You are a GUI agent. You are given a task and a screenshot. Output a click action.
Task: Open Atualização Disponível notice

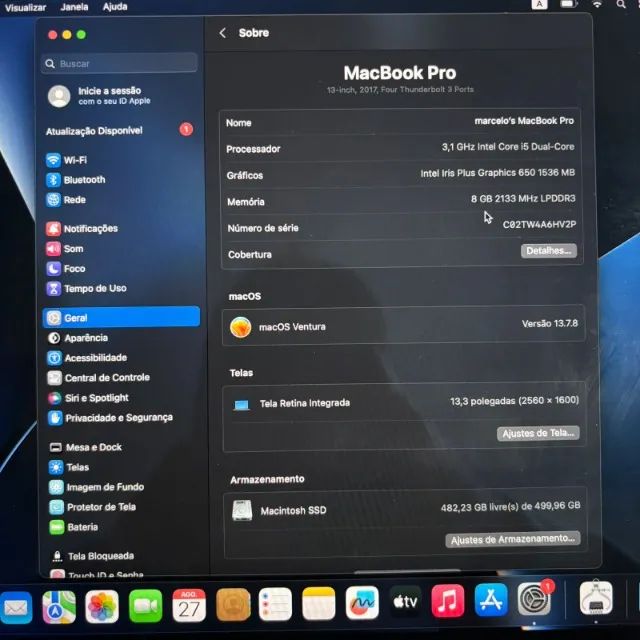[x=119, y=131]
